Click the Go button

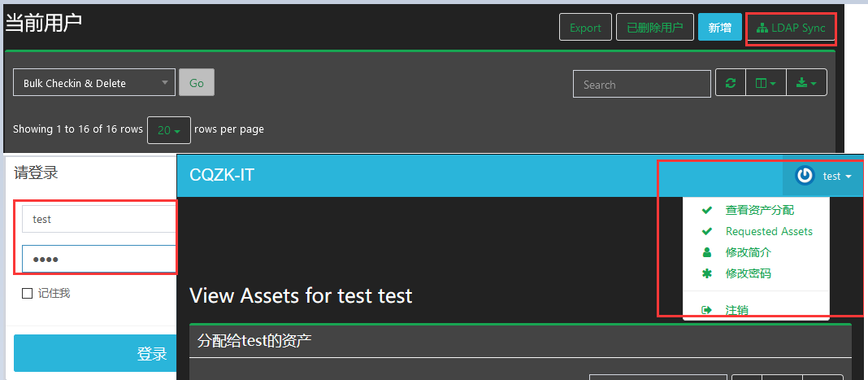click(x=197, y=82)
